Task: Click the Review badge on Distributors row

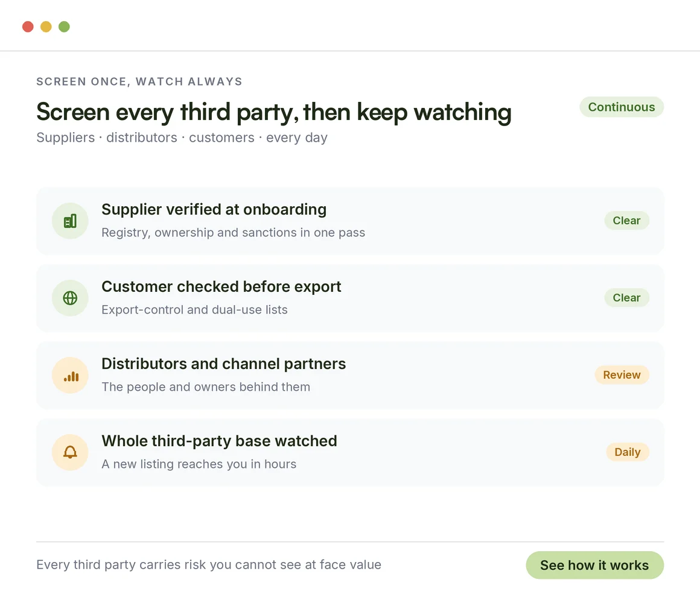Action: tap(622, 374)
